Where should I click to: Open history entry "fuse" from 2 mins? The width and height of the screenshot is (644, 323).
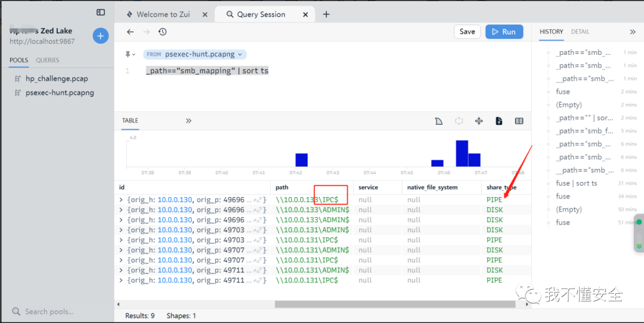(563, 92)
